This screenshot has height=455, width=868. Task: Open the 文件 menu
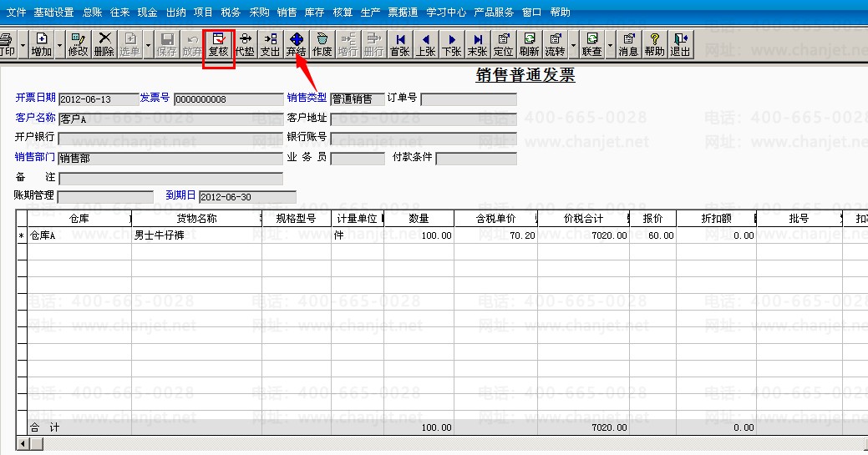click(x=16, y=13)
